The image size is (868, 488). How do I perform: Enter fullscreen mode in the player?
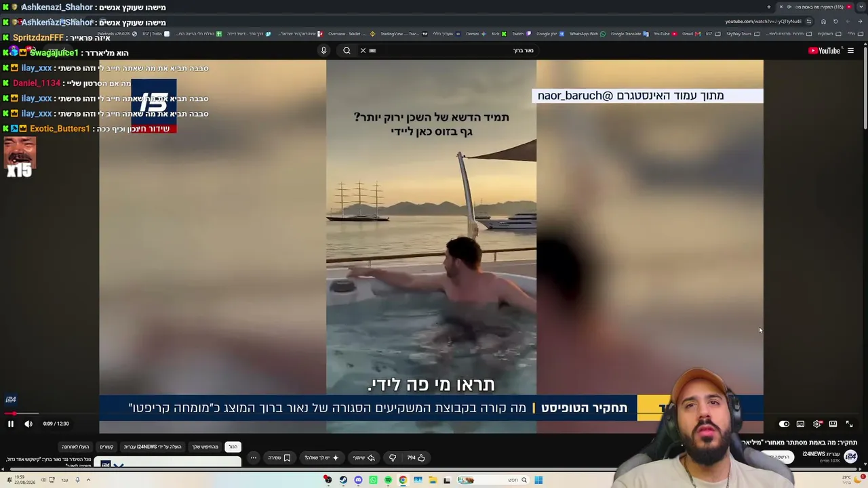coord(850,424)
